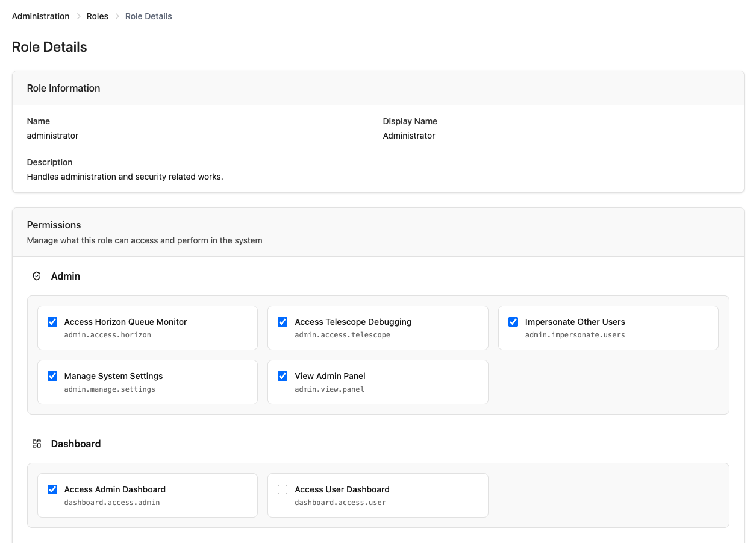
Task: Select the admin.impersonate.users permission card
Action: click(608, 328)
